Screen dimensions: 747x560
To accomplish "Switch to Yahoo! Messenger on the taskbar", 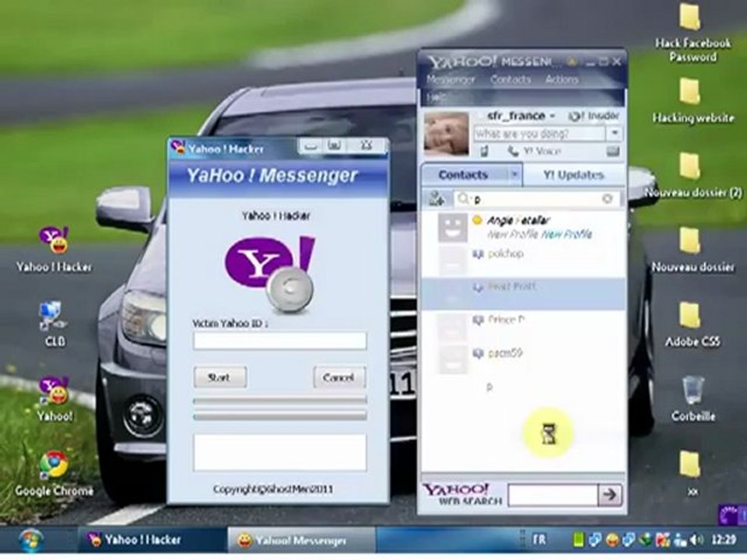I will pyautogui.click(x=302, y=540).
